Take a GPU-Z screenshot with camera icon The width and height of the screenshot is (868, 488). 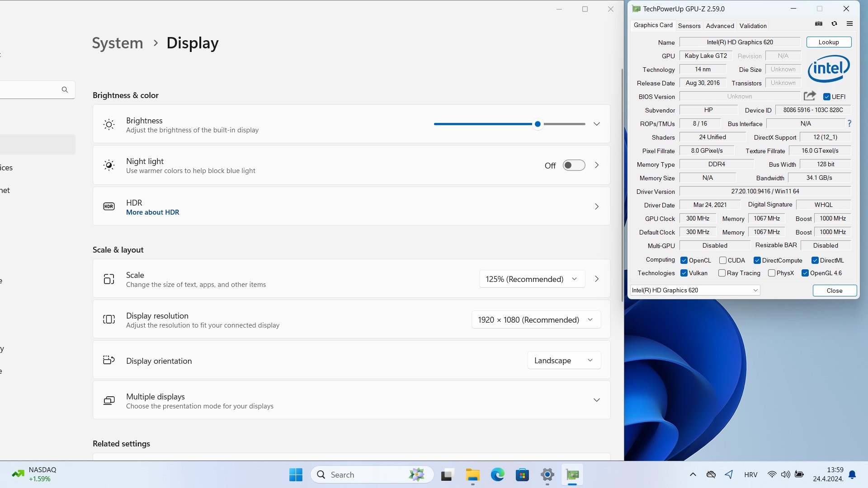(819, 24)
